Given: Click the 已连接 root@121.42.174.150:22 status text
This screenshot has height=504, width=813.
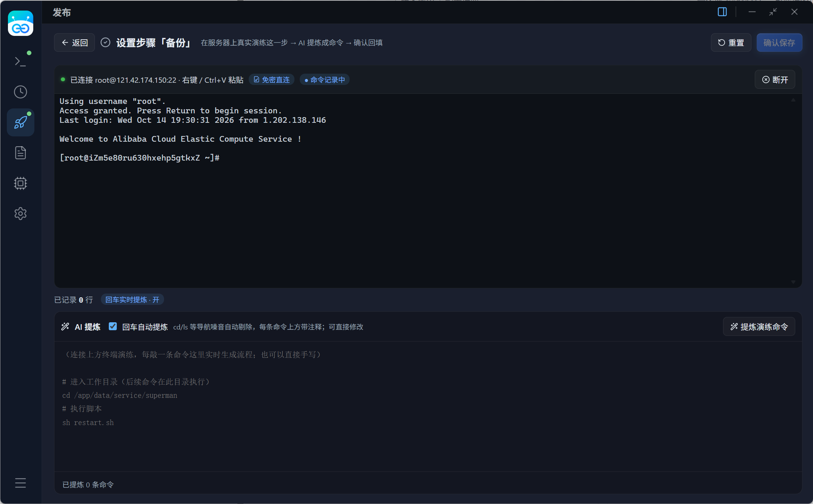Looking at the screenshot, I should click(x=123, y=80).
